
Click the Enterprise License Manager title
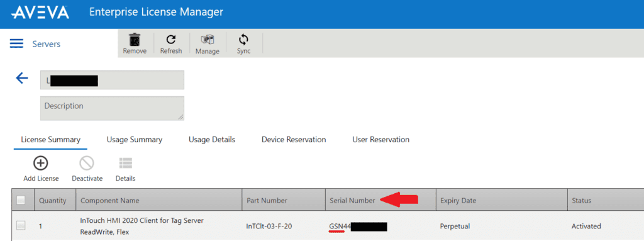coord(156,12)
